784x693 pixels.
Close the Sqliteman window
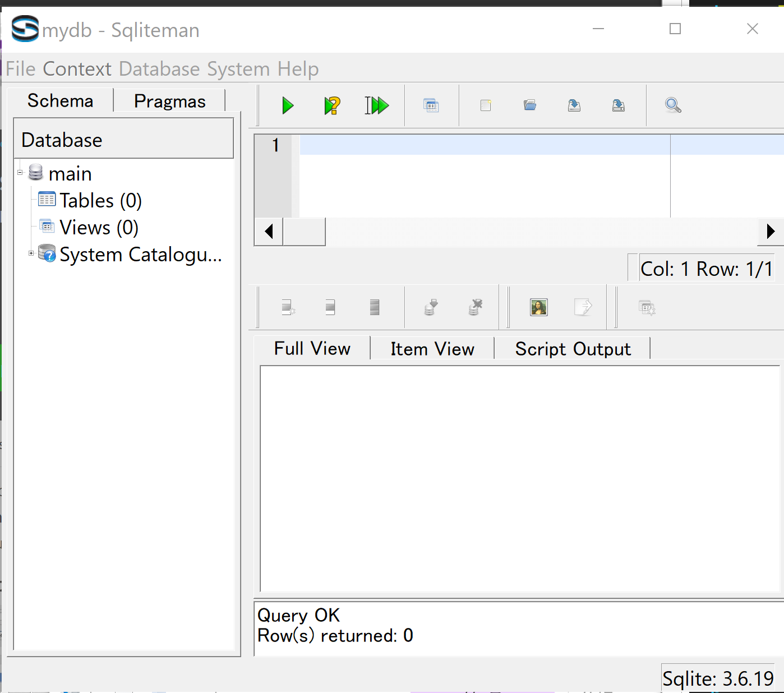click(753, 29)
